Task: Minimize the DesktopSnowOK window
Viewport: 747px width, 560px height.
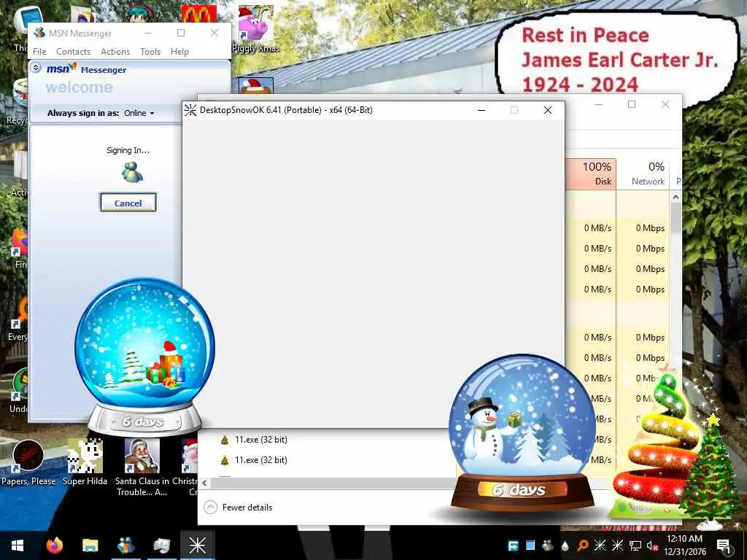Action: pos(481,110)
